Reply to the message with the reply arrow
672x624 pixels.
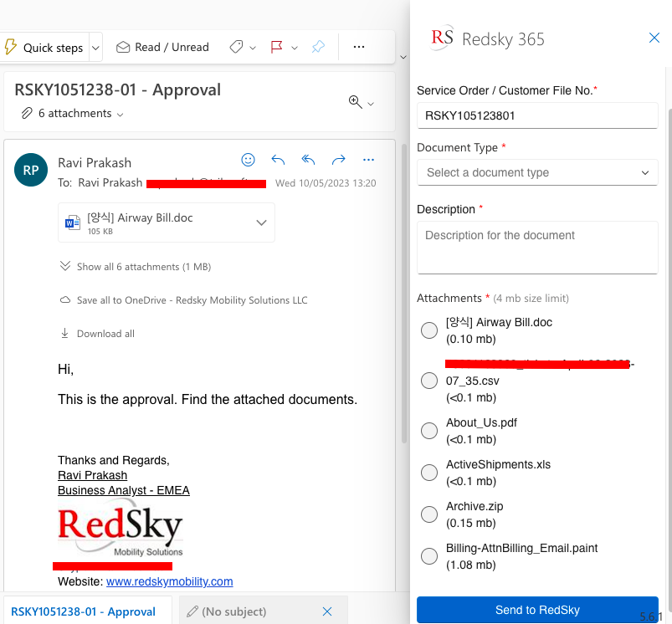click(x=278, y=160)
